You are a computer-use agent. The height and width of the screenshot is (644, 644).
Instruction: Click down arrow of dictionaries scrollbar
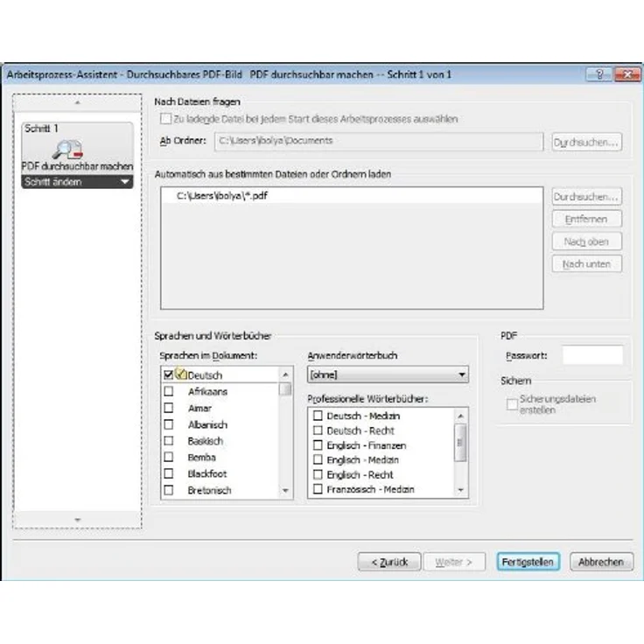click(461, 490)
